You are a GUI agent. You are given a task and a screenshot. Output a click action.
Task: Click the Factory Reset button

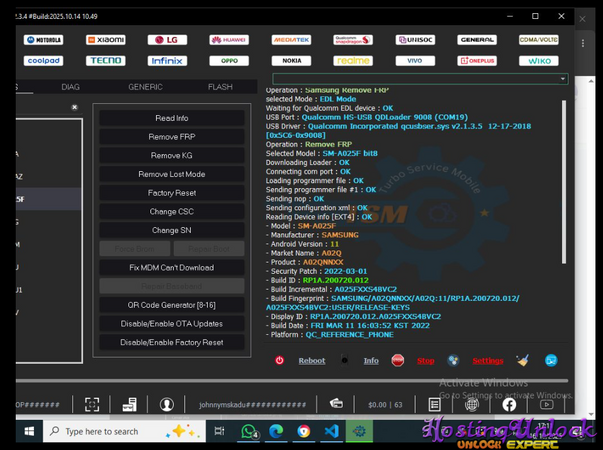pos(172,193)
